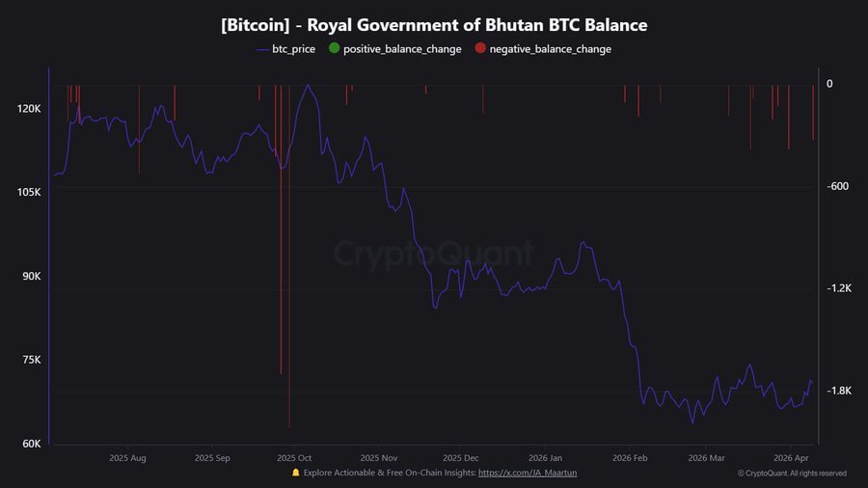Click the -1.8K balance axis label
This screenshot has height=488, width=868.
tap(838, 391)
